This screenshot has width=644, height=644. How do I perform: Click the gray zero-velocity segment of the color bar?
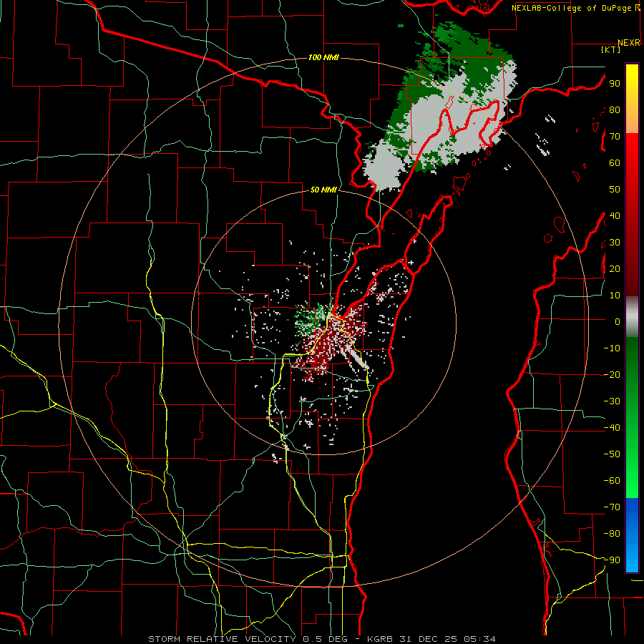point(632,317)
